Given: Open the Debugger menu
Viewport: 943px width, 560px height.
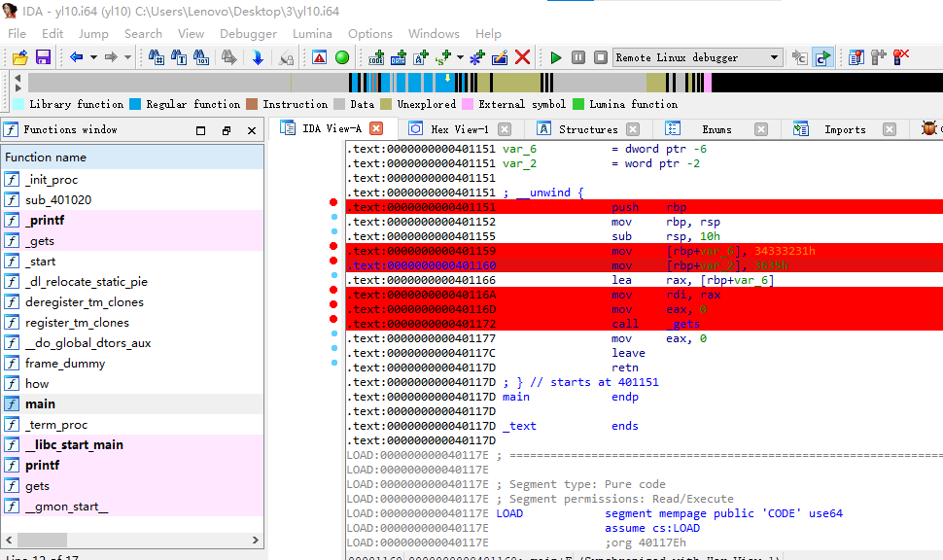Looking at the screenshot, I should coord(248,34).
